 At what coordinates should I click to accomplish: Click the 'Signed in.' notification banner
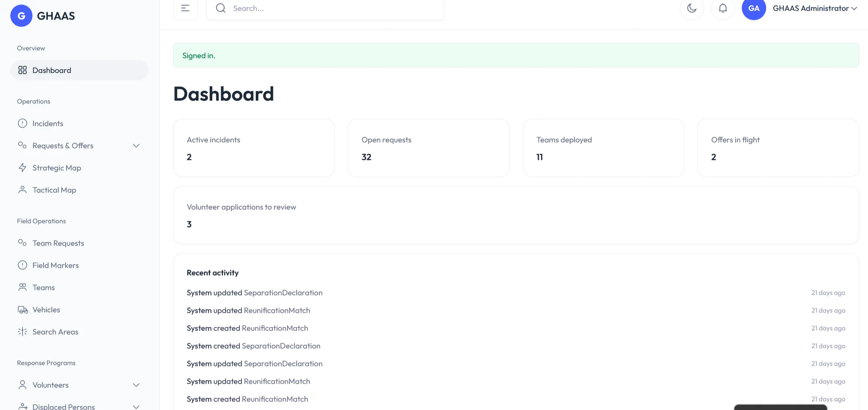(516, 55)
